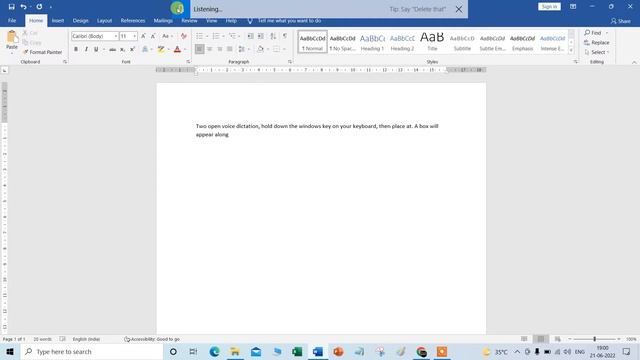Apply the Heading 1 style
Image resolution: width=640 pixels, height=360 pixels.
(x=372, y=42)
